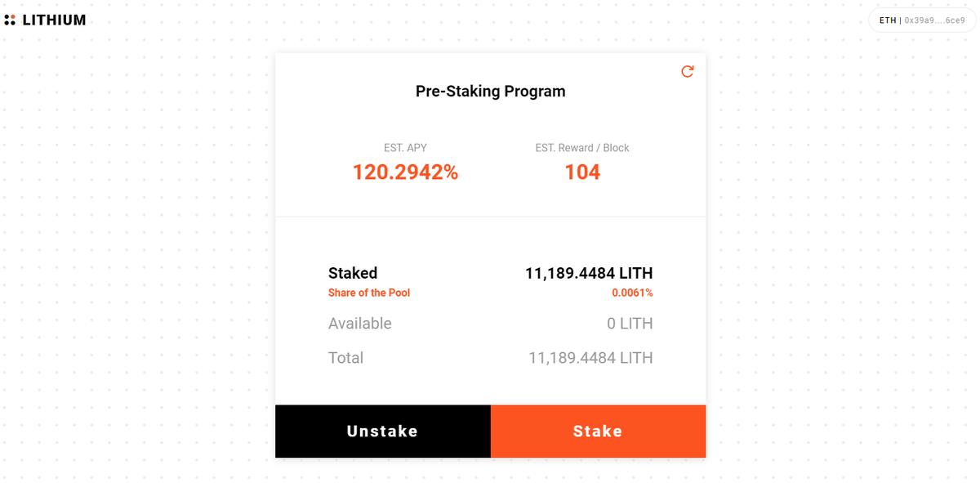Select the Pre-Staking Program title
Viewport: 980px width, 483px height.
490,92
